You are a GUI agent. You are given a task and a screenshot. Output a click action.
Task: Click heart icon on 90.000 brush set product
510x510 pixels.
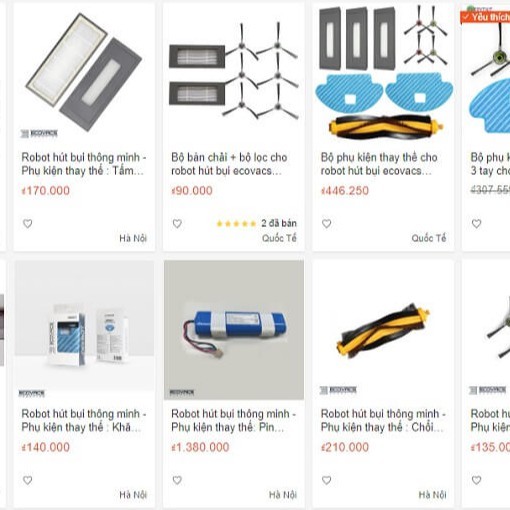click(x=177, y=224)
